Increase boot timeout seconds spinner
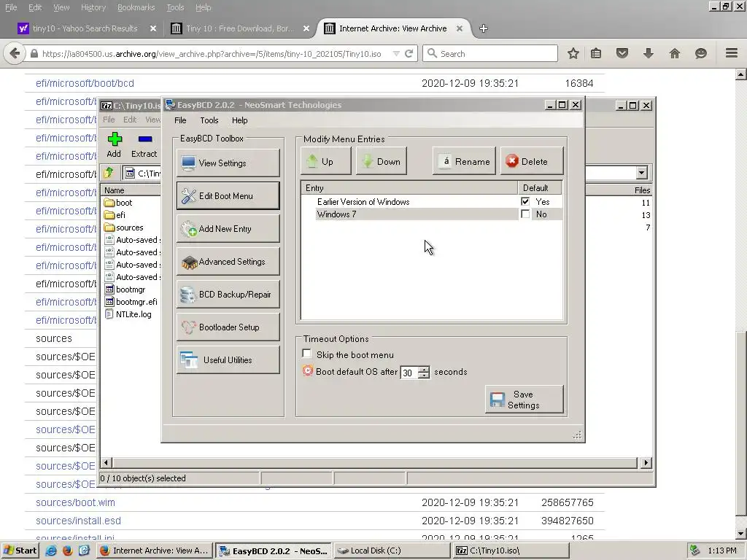Viewport: 747px width, 560px height. click(x=424, y=370)
